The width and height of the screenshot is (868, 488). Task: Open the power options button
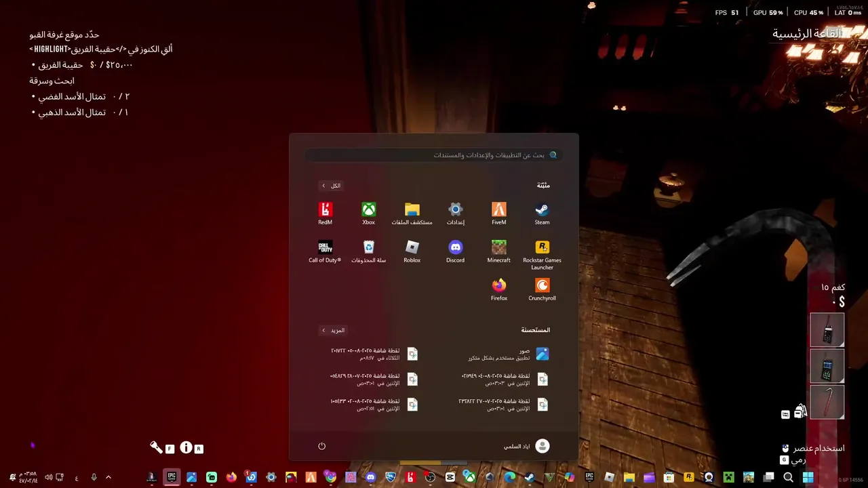(322, 446)
